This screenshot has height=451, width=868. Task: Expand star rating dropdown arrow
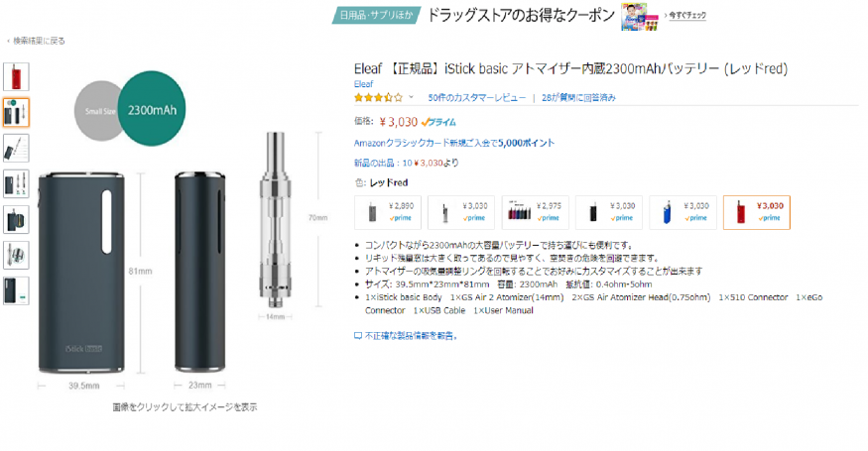(x=411, y=97)
